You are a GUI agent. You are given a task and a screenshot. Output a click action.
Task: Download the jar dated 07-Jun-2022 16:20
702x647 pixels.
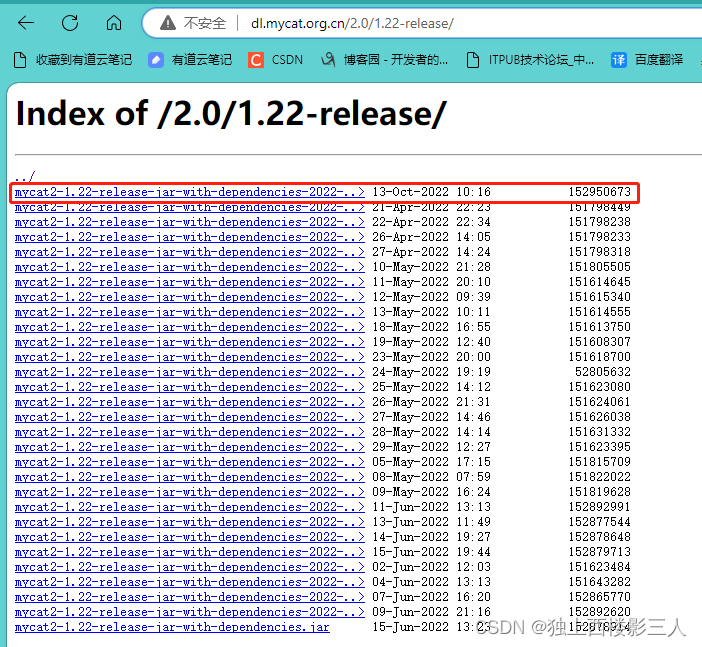[x=189, y=597]
